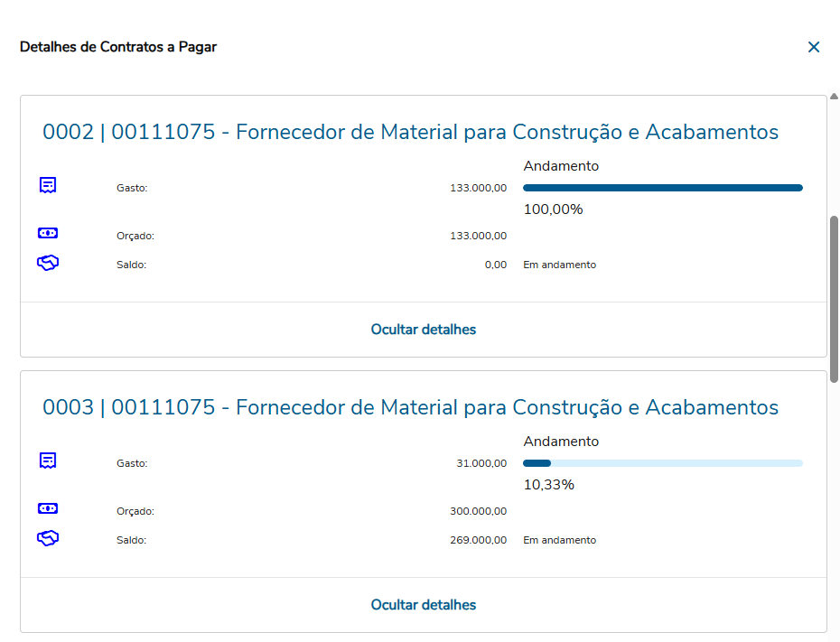Click the Em andamento status in contract 0002
840x642 pixels.
pyautogui.click(x=559, y=265)
